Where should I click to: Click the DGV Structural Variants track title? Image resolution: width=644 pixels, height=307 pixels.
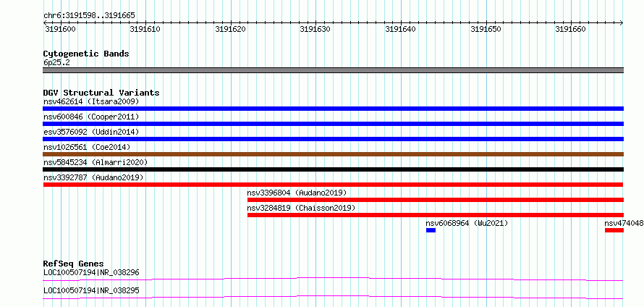coord(101,93)
